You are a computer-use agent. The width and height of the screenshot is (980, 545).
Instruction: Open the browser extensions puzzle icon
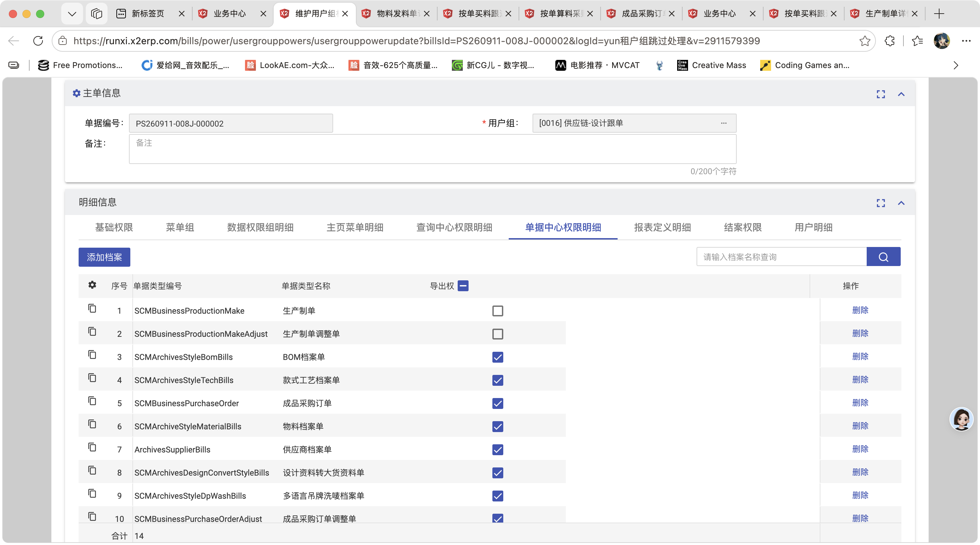pos(889,41)
